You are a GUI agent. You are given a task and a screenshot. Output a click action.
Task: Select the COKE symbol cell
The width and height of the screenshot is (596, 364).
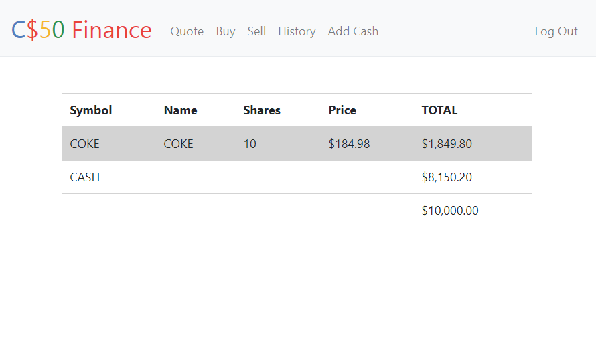click(x=84, y=144)
